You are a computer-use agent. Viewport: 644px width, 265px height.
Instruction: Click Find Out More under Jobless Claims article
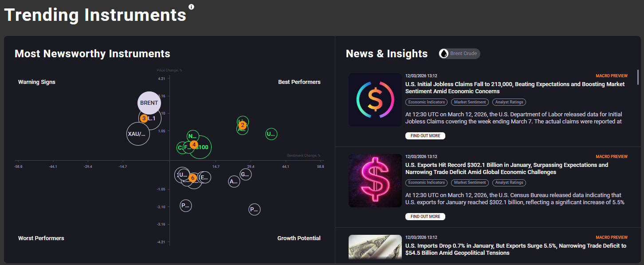coord(425,136)
